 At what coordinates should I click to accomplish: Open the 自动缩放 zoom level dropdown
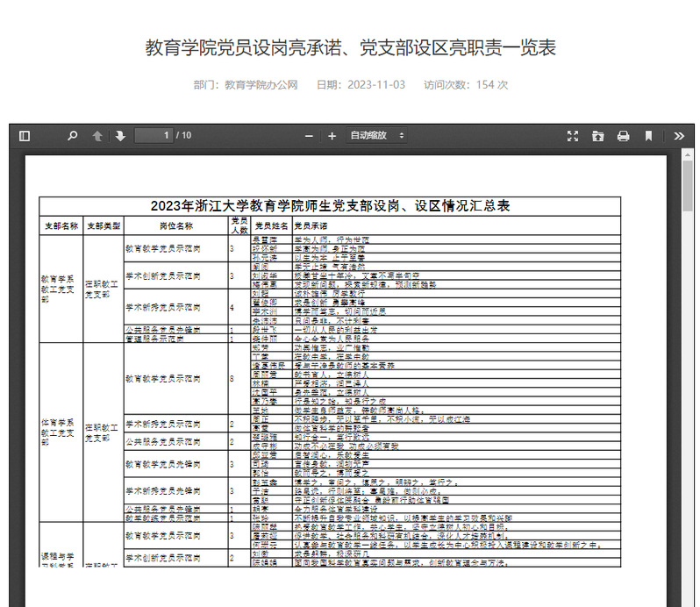click(377, 136)
